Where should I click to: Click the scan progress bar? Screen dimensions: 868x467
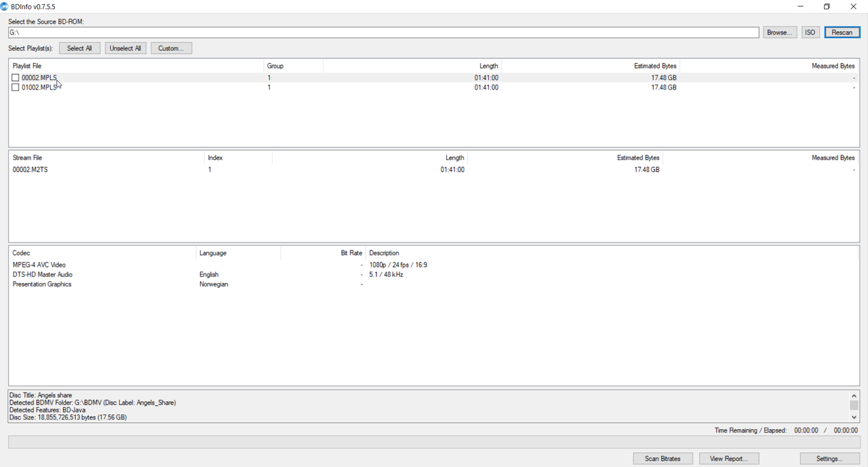434,443
